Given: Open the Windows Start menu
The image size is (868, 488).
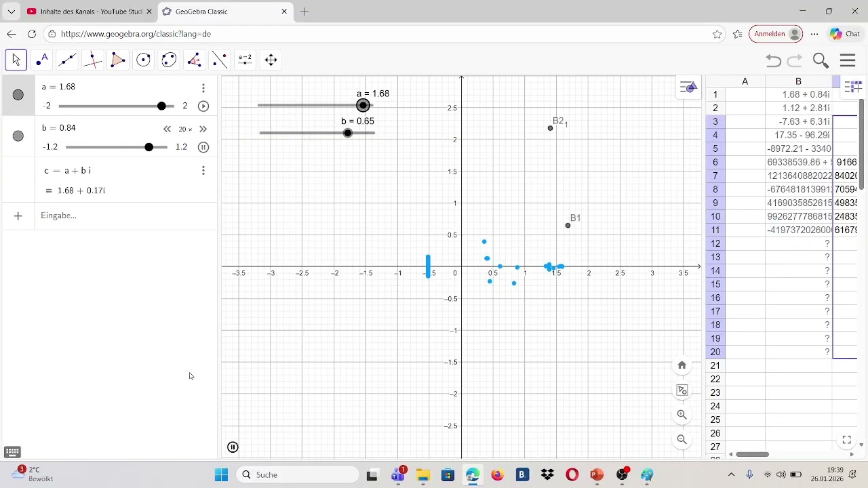Looking at the screenshot, I should click(x=221, y=474).
